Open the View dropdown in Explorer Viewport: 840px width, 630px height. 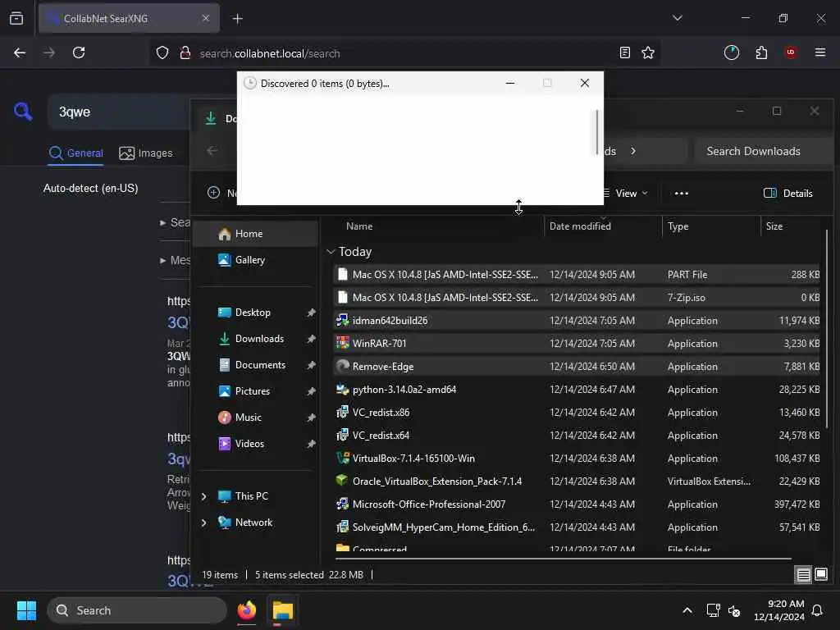pos(626,194)
